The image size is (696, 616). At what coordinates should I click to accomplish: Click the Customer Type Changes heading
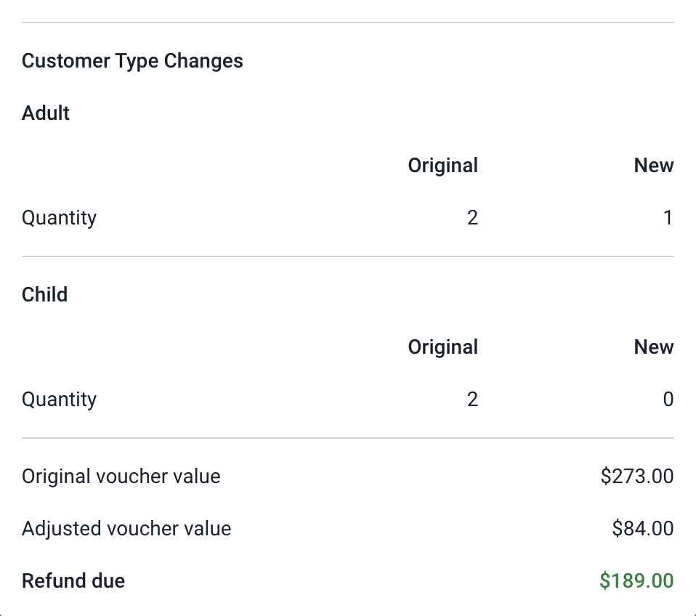(132, 61)
